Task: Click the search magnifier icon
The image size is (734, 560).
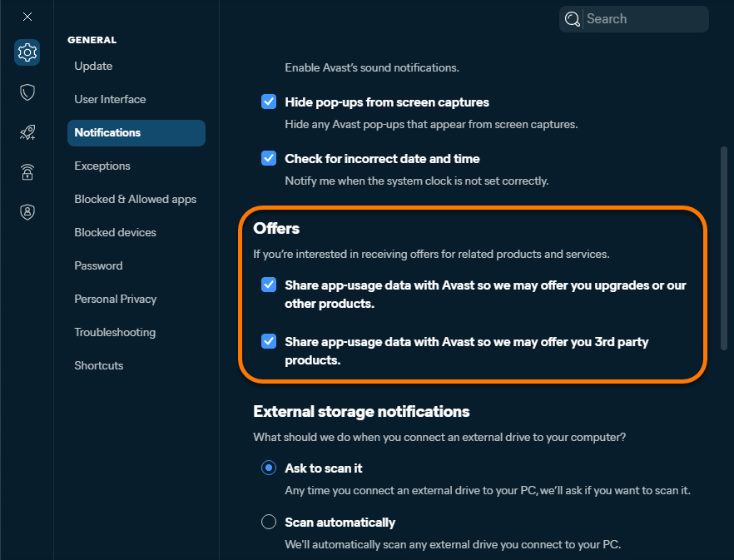Action: (572, 19)
